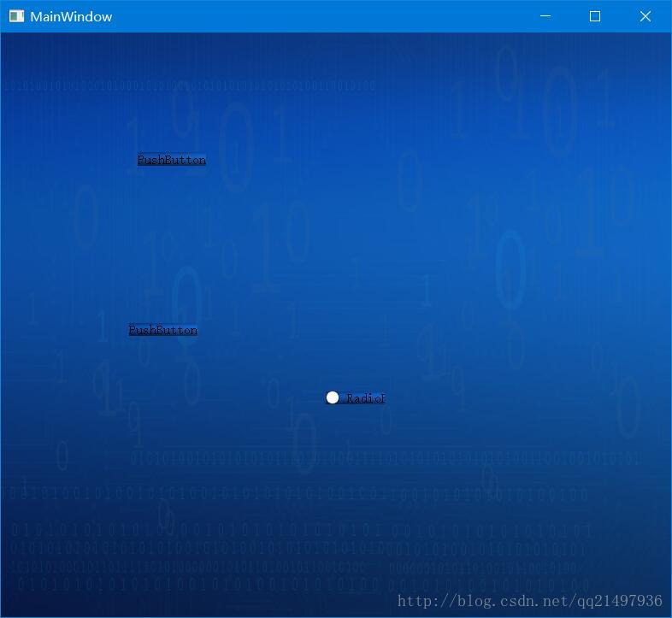
Task: Maximize the MainWindow window
Action: click(595, 16)
